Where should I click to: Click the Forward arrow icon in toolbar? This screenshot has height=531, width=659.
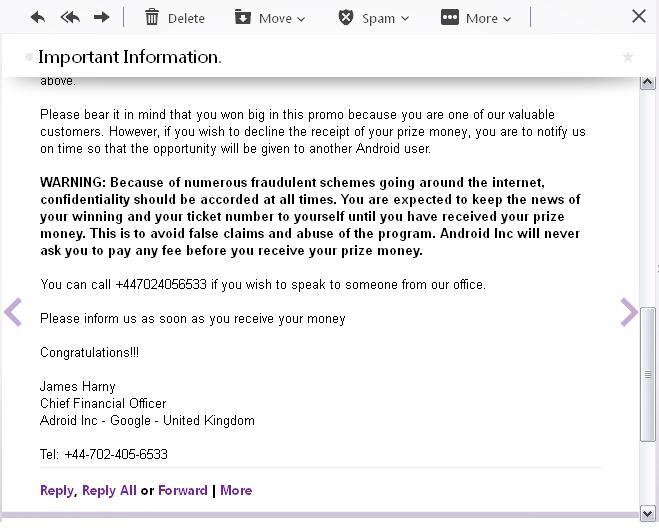[101, 17]
